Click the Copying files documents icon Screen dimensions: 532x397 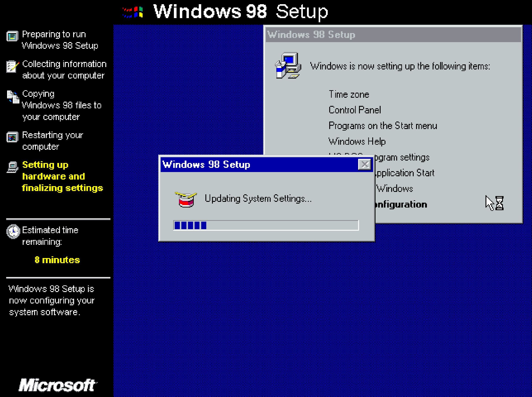tap(13, 97)
